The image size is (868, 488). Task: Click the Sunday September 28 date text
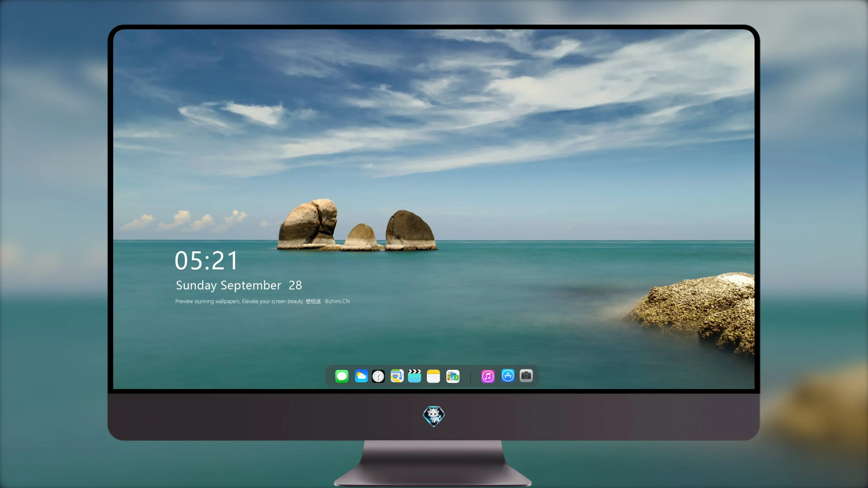tap(239, 285)
